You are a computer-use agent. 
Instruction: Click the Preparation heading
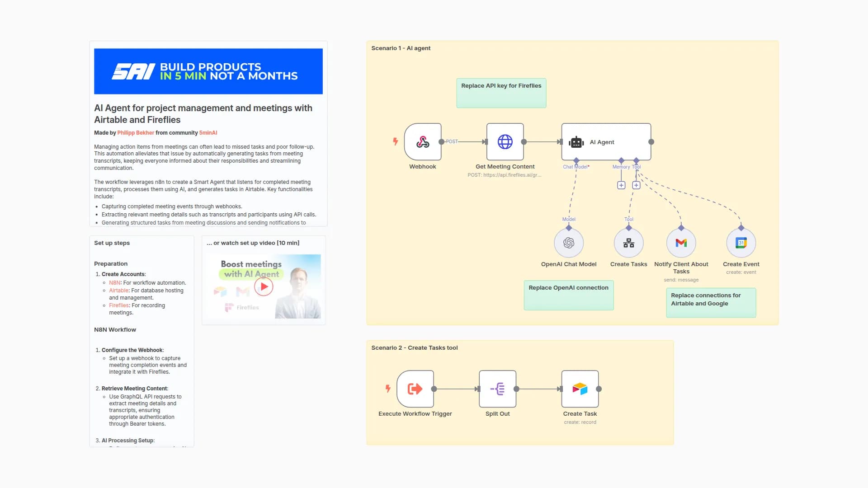pyautogui.click(x=111, y=264)
